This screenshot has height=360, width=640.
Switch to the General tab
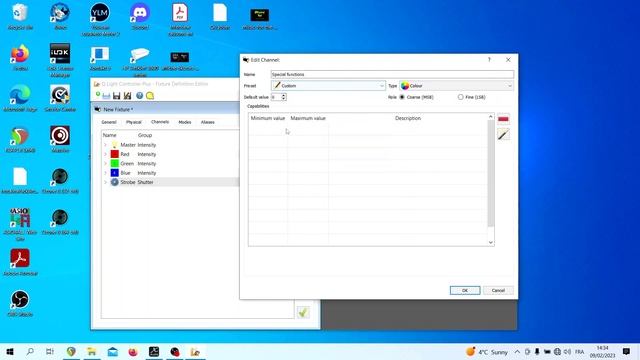109,122
